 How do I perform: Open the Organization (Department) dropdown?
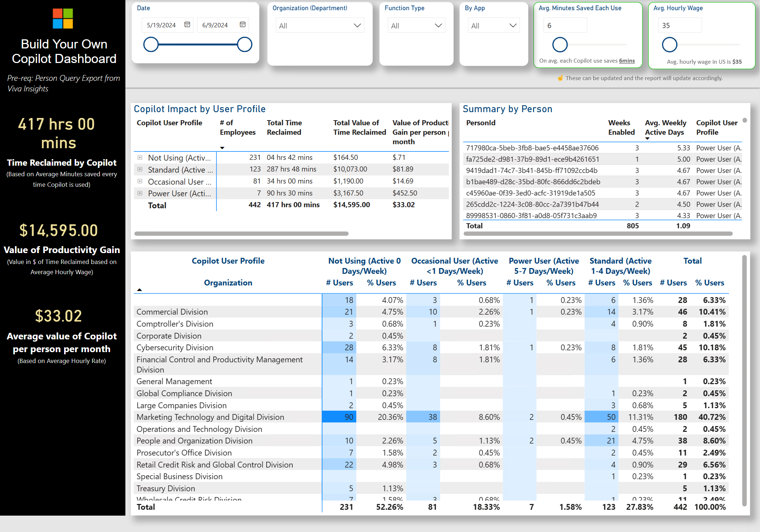point(320,25)
